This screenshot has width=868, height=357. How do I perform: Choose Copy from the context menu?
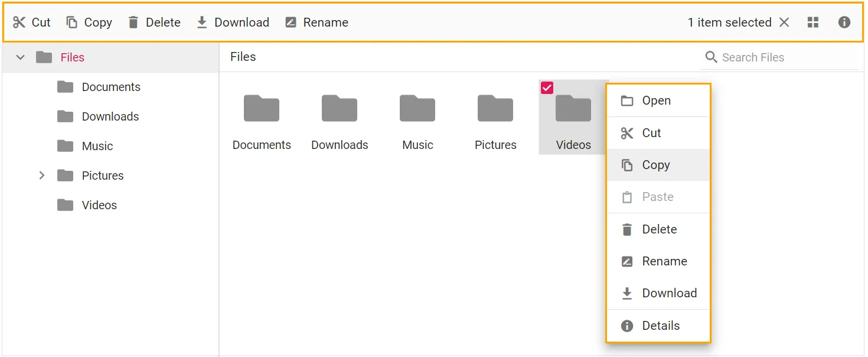click(x=658, y=165)
